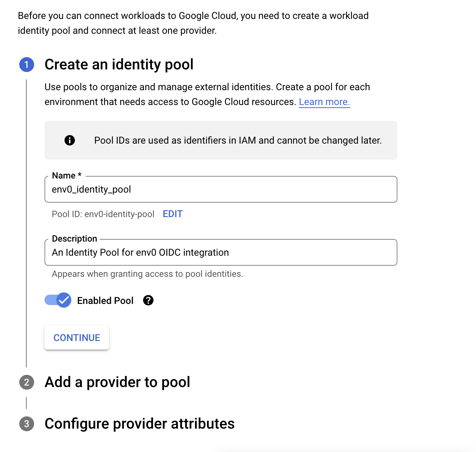Click the help question mark beside Enabled Pool
This screenshot has width=476, height=452.
(148, 300)
